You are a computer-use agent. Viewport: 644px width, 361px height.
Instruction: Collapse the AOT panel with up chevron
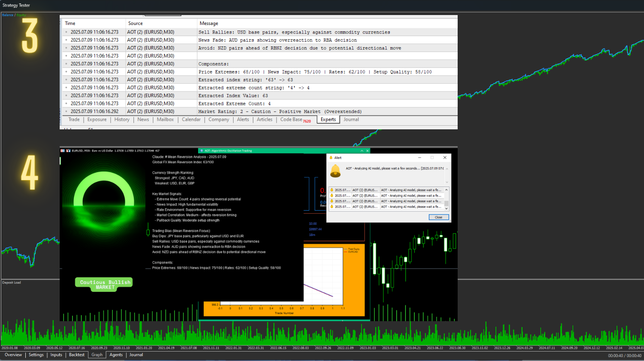click(x=362, y=151)
